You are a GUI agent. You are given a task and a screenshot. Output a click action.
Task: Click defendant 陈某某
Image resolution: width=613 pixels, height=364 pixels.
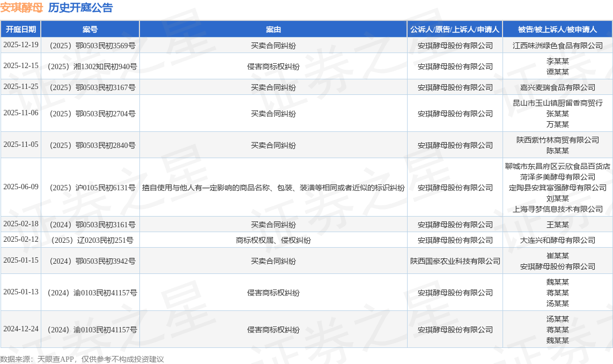coord(557,151)
